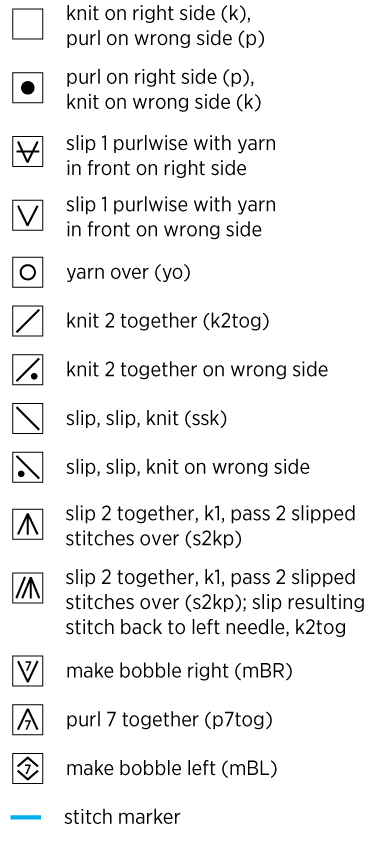375x863 pixels.
Task: Click the empty square knit symbol
Action: point(28,25)
